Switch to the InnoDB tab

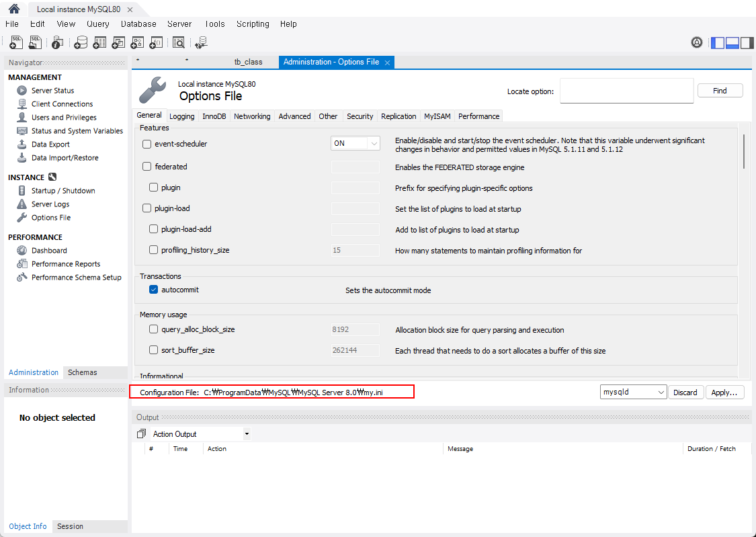[214, 116]
